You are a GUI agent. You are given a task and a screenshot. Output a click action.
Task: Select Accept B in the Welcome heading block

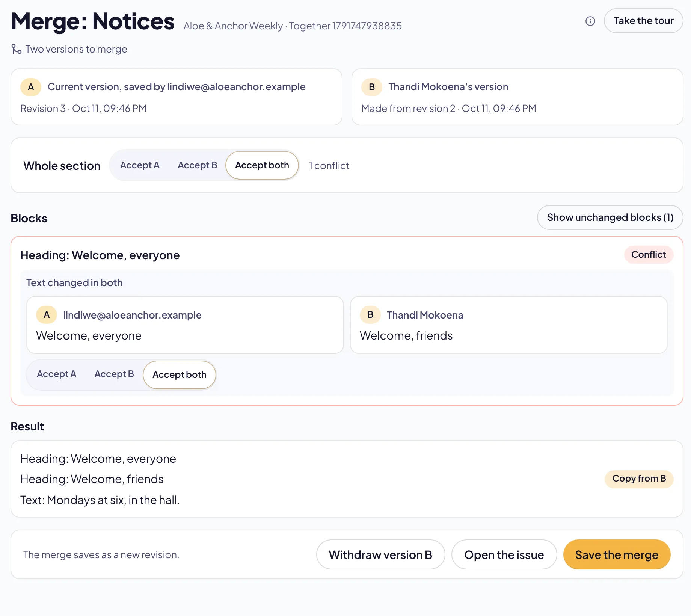[x=114, y=374]
